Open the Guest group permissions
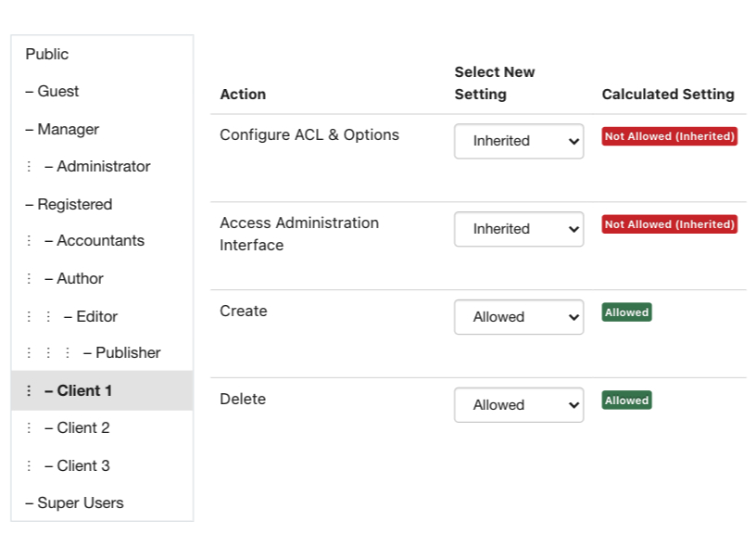756x534 pixels. pyautogui.click(x=102, y=91)
